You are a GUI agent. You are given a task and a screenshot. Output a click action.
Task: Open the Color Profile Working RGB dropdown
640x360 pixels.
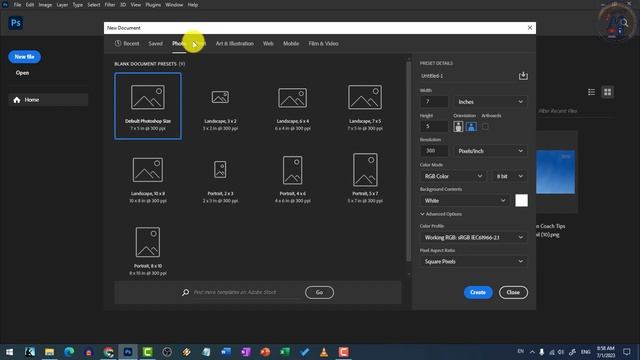coord(473,237)
